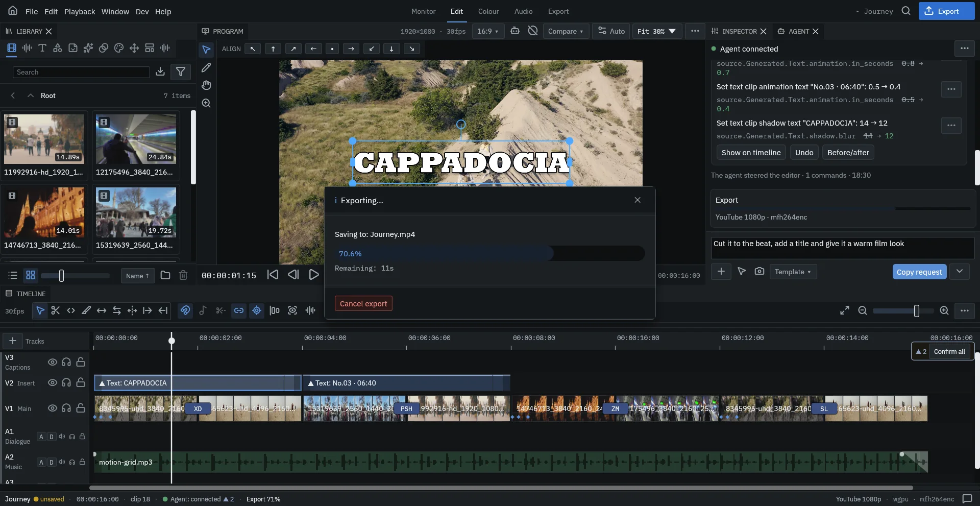The width and height of the screenshot is (980, 506).
Task: Open the 16:9 aspect ratio dropdown
Action: pos(487,31)
